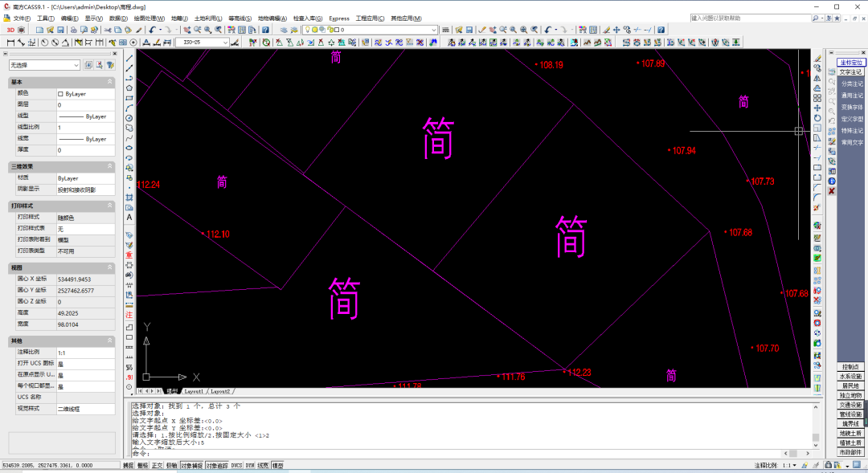Click the 3D view icon
The height and width of the screenshot is (473, 868).
10,30
